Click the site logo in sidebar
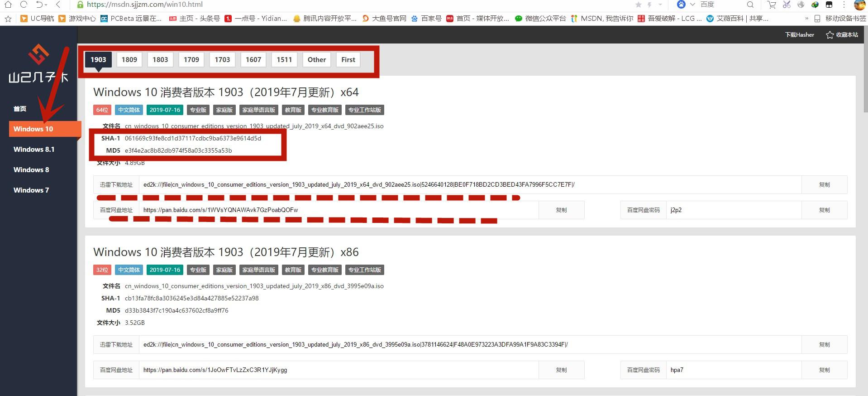Image resolution: width=868 pixels, height=396 pixels. pyautogui.click(x=38, y=64)
